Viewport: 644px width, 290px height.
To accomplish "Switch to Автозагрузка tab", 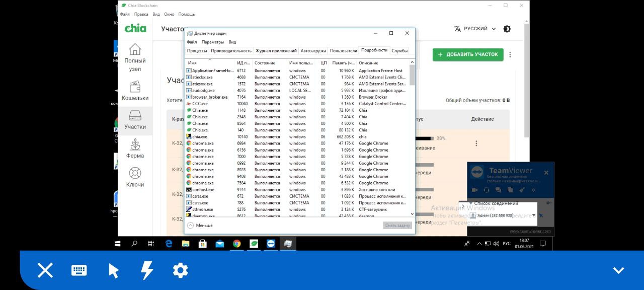I will (x=313, y=51).
